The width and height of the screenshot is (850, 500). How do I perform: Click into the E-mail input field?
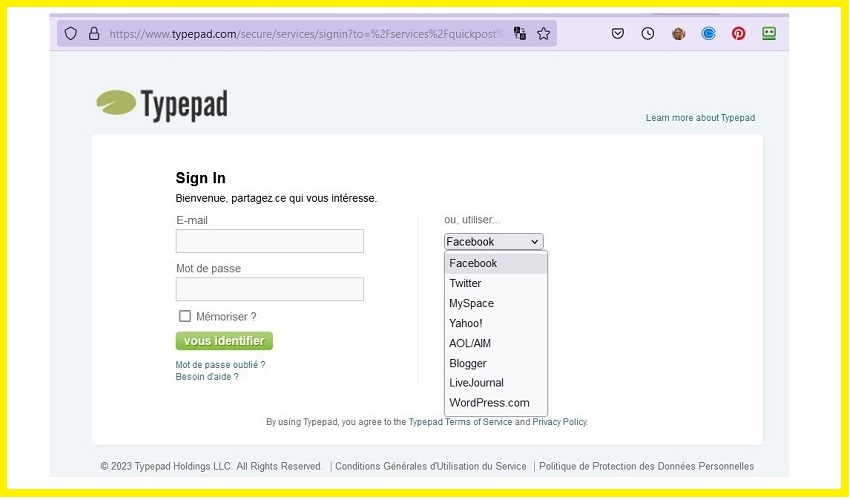point(269,241)
